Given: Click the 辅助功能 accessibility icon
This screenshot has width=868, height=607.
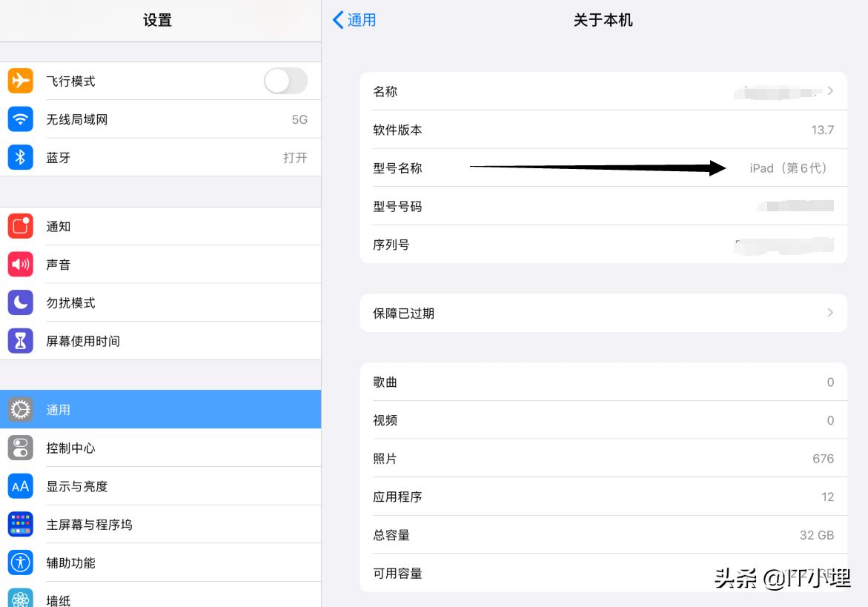Looking at the screenshot, I should pos(20,563).
